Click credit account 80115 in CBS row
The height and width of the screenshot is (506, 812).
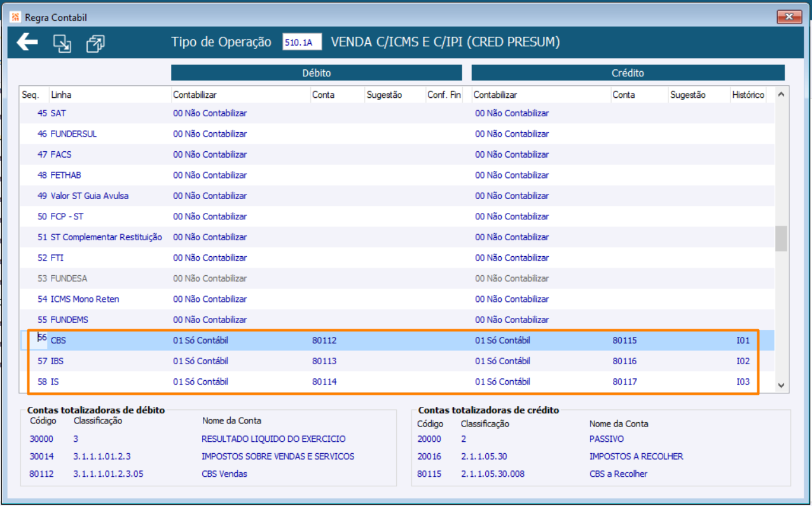coord(624,341)
